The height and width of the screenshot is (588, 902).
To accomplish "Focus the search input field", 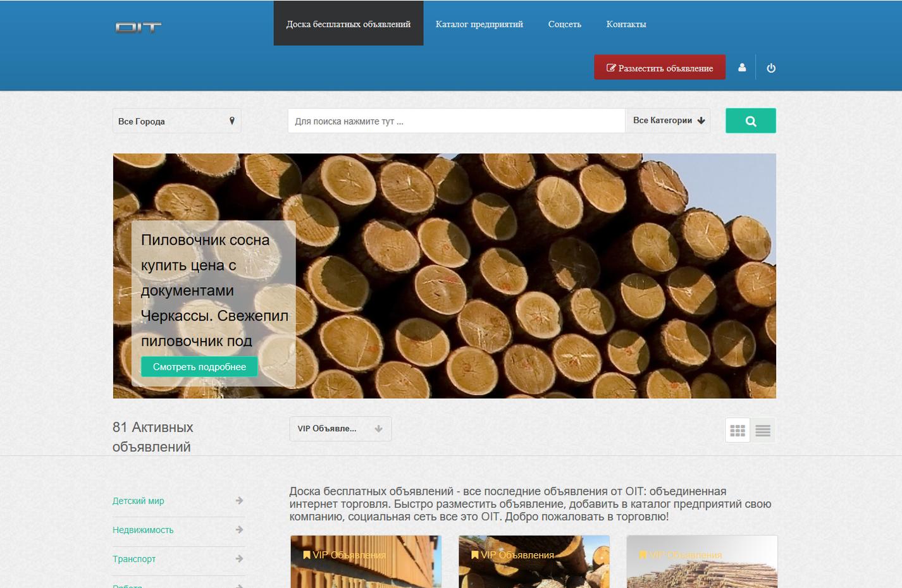I will pyautogui.click(x=456, y=121).
